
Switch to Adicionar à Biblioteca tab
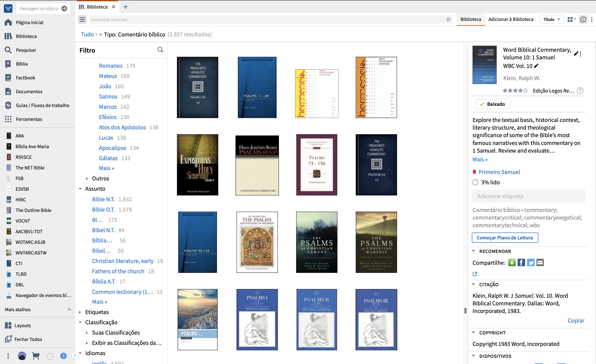[511, 19]
